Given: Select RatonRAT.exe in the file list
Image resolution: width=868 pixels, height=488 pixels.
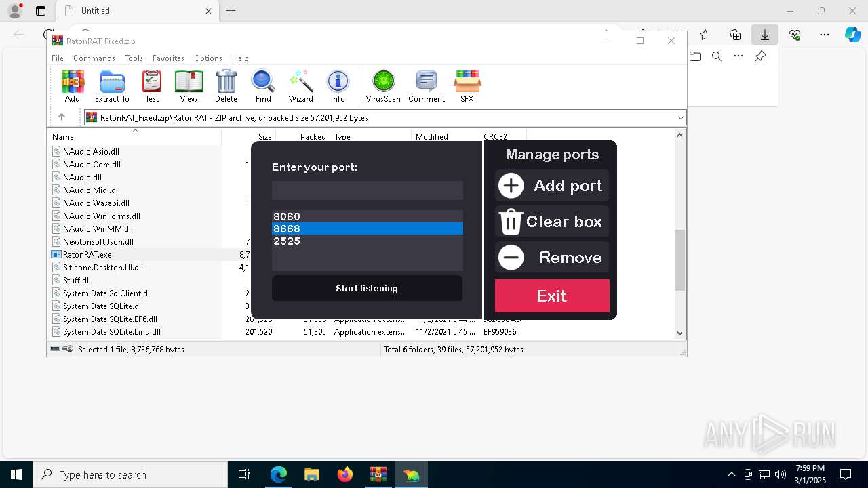Looking at the screenshot, I should click(87, 255).
